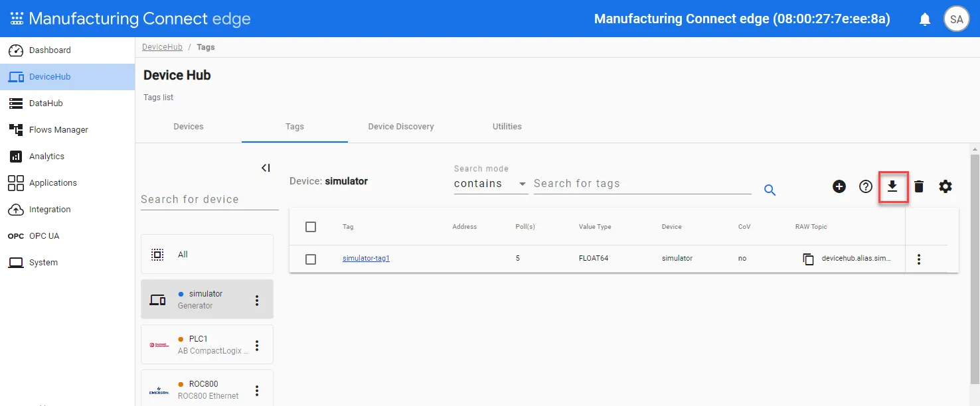Switch to the Devices tab
This screenshot has height=406, width=980.
[189, 127]
